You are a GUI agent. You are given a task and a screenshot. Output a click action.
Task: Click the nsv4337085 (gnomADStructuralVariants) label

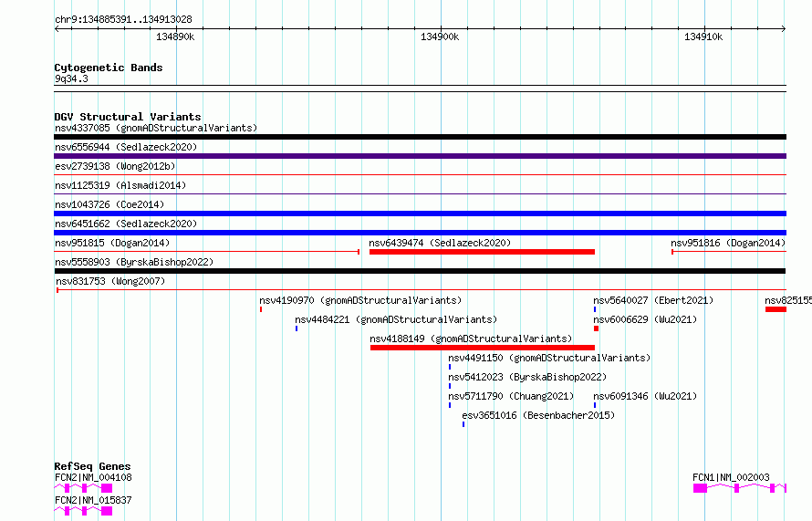click(x=156, y=128)
